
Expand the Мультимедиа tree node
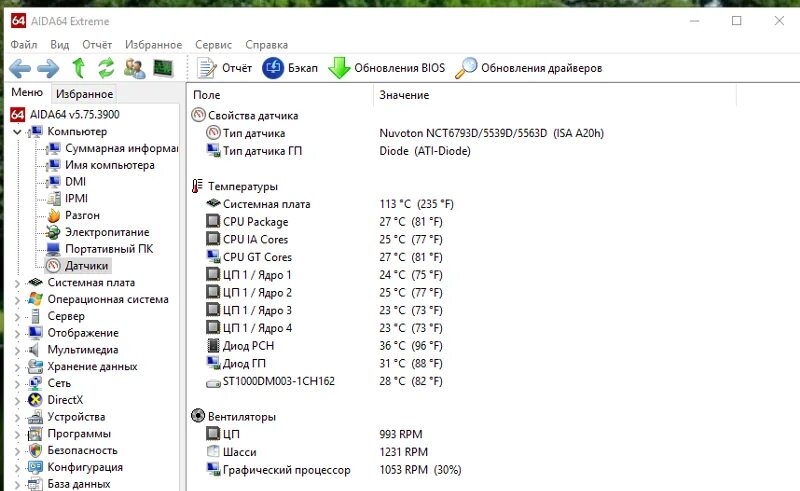17,350
